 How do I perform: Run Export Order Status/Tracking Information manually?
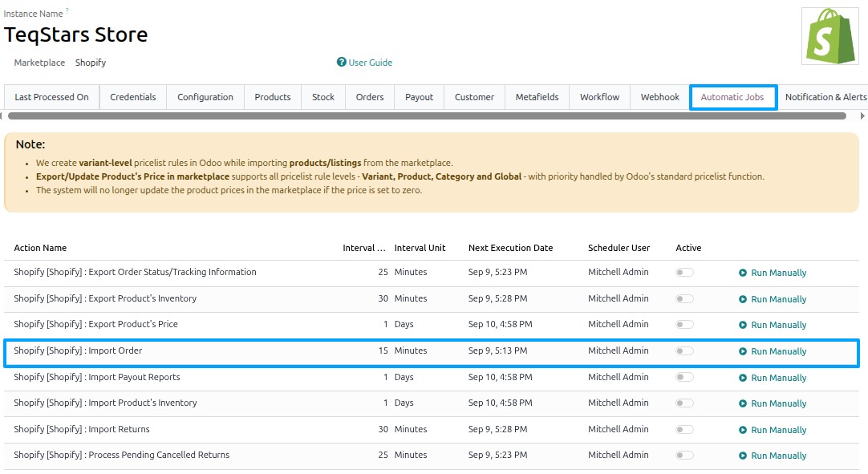click(x=773, y=273)
